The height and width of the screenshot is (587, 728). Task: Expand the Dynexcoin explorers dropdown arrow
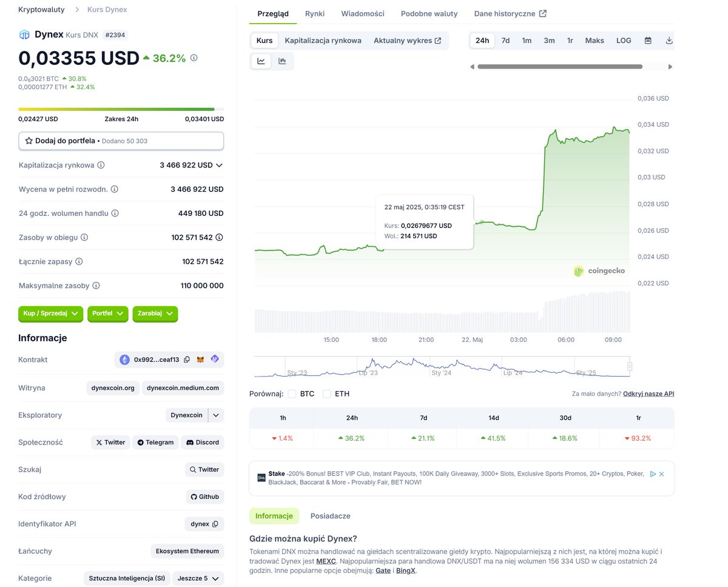point(216,415)
